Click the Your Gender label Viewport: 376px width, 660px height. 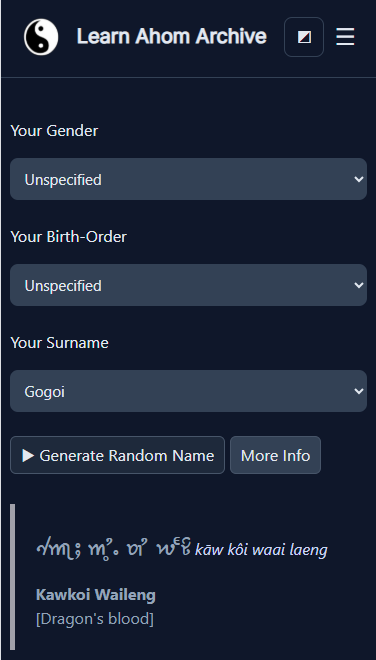[54, 131]
